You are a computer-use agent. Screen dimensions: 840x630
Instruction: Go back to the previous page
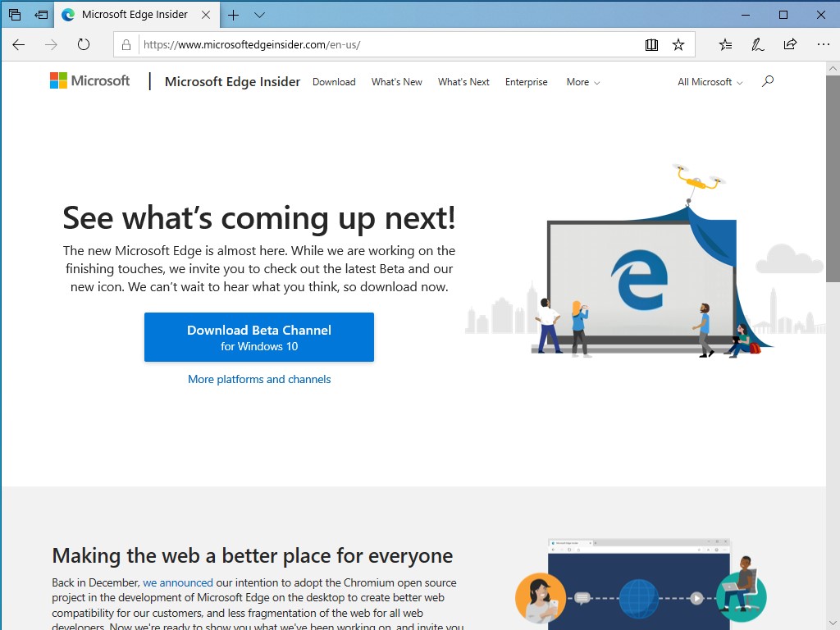click(18, 45)
